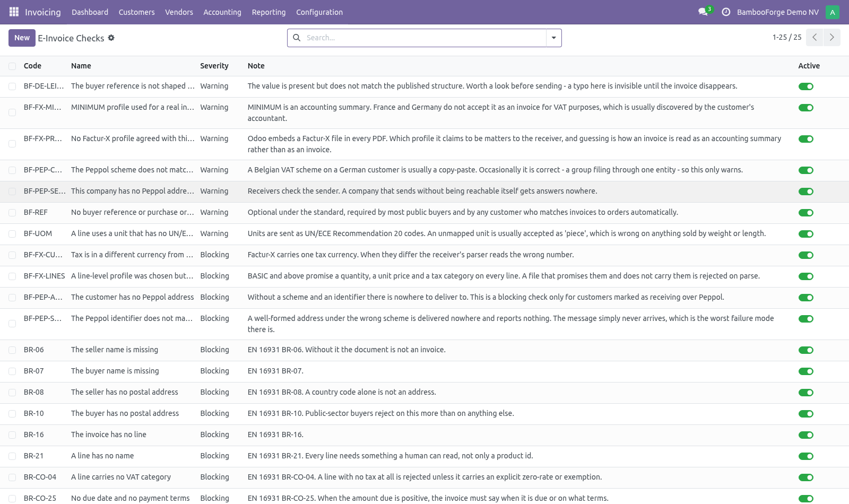Image resolution: width=849 pixels, height=504 pixels.
Task: Open the Vendors menu
Action: (x=179, y=12)
